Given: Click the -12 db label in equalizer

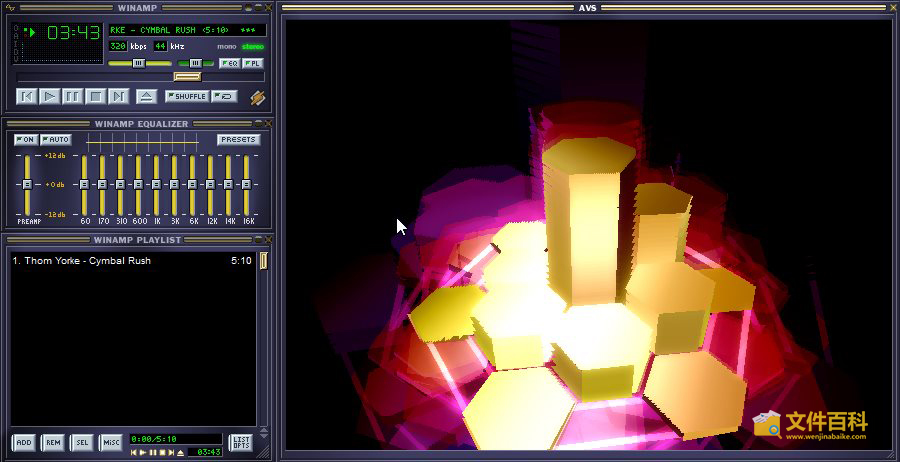Looking at the screenshot, I should tap(54, 214).
